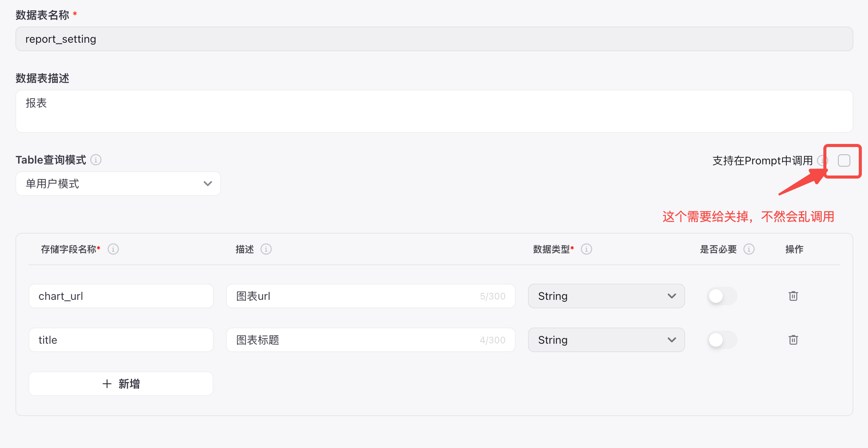
Task: Open the 单用户模式 query mode dropdown
Action: click(118, 184)
